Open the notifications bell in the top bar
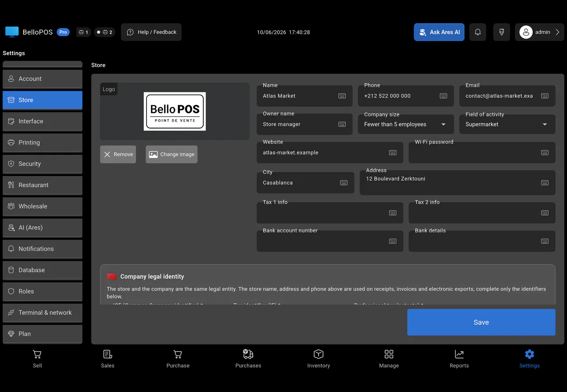 (478, 32)
